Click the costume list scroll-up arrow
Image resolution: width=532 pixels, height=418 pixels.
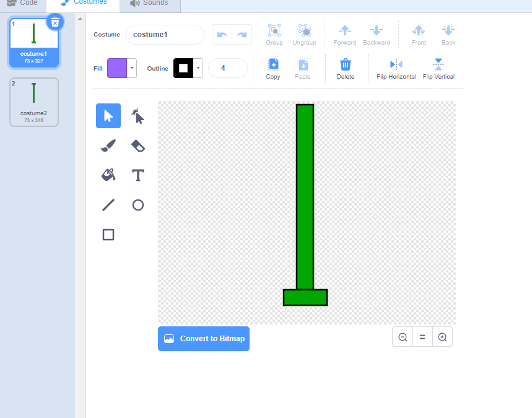[80, 19]
